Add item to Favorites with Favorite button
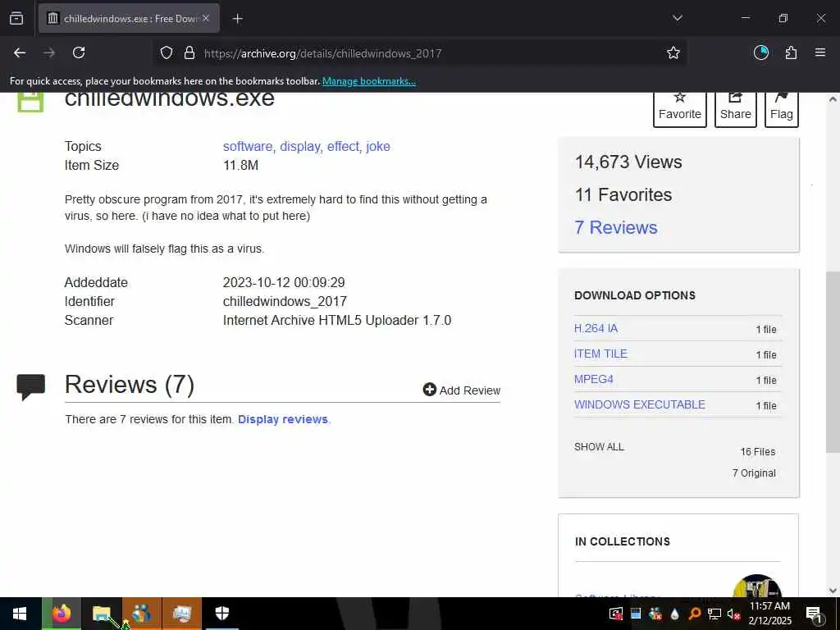The width and height of the screenshot is (840, 630). coord(680,109)
